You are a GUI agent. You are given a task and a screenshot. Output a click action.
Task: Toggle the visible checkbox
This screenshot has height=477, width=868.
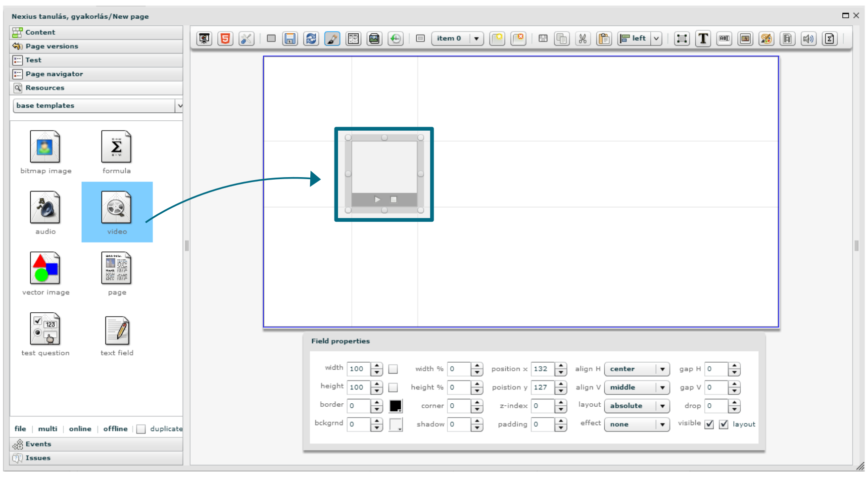[709, 425]
